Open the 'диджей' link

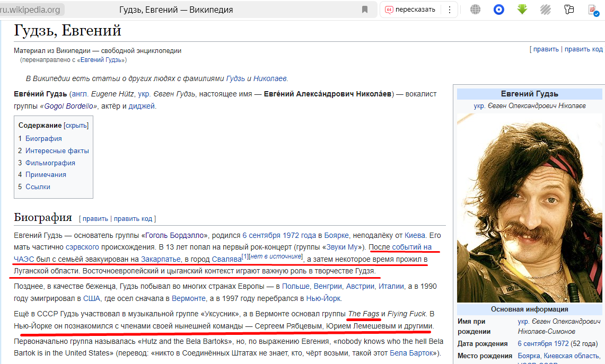pyautogui.click(x=142, y=106)
